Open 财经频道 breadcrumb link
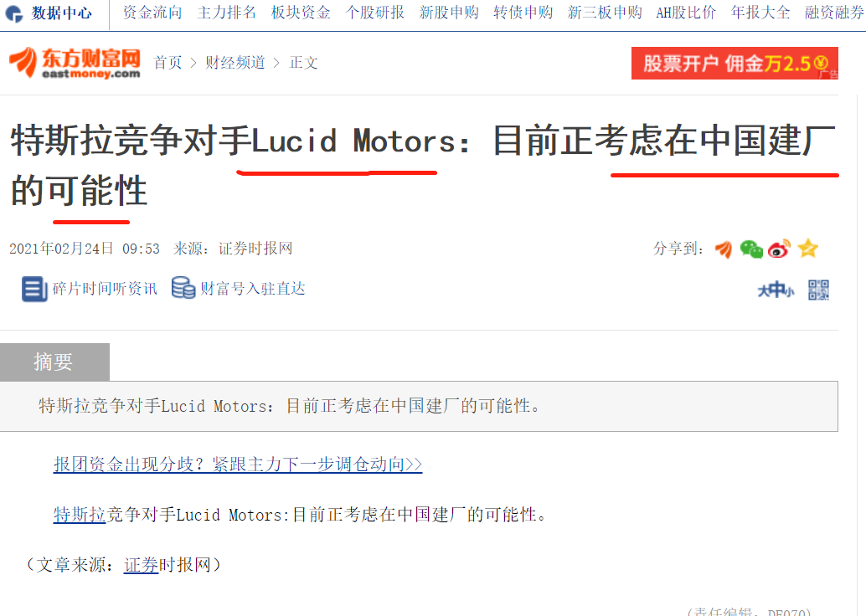 click(235, 63)
